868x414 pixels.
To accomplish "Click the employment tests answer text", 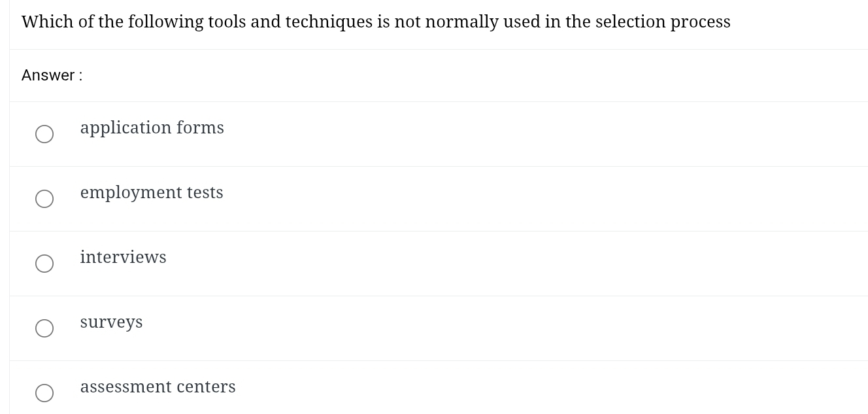I will (x=152, y=193).
